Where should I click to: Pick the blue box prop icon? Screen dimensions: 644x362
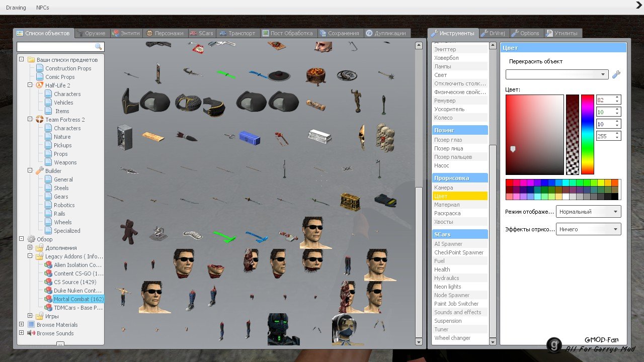(250, 137)
